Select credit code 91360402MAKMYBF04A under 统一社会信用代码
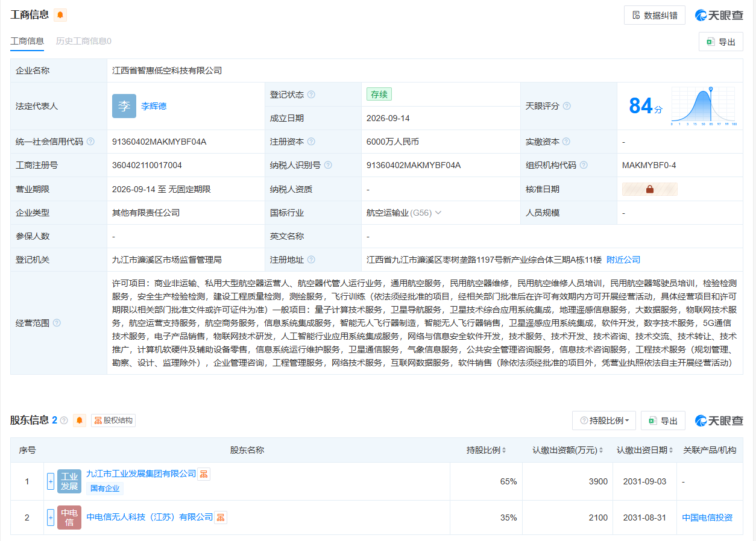The width and height of the screenshot is (756, 541). point(159,142)
